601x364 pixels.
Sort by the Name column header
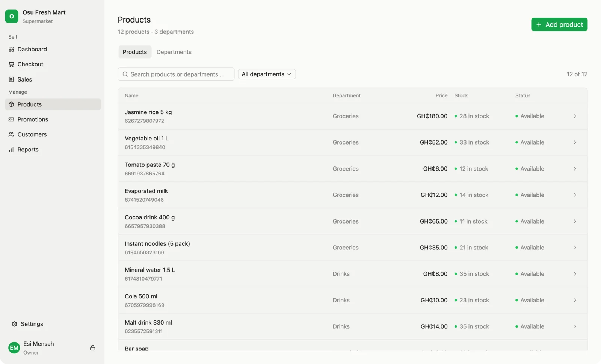click(x=131, y=95)
